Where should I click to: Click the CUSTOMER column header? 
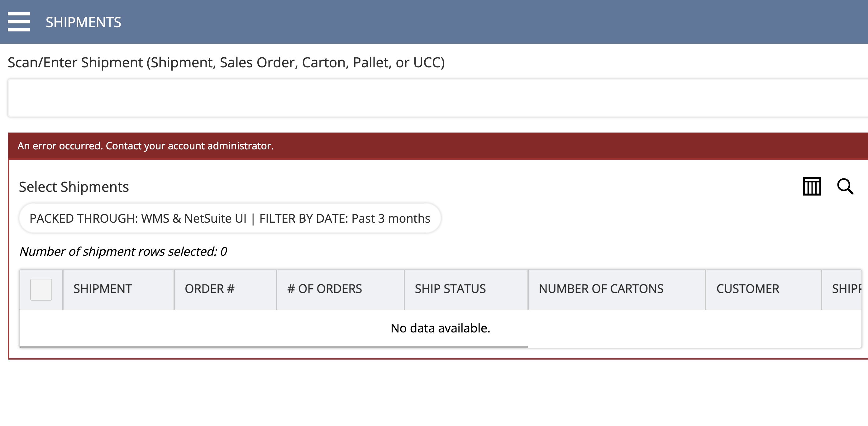(748, 289)
